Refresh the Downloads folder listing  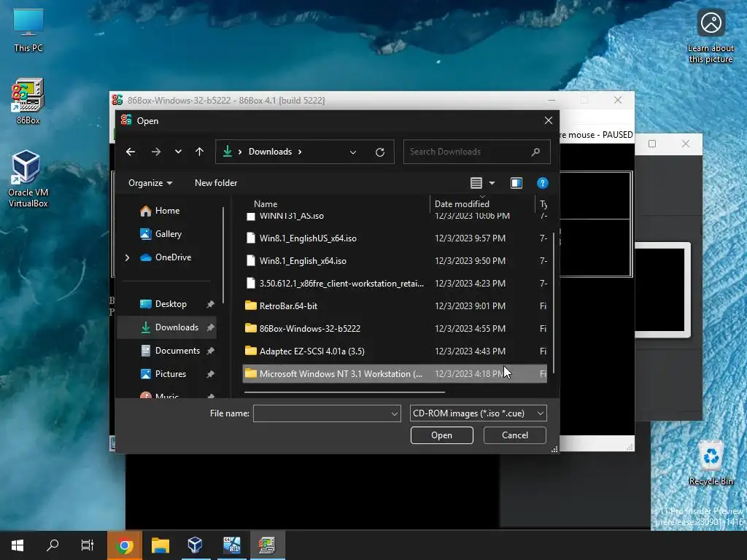[379, 152]
